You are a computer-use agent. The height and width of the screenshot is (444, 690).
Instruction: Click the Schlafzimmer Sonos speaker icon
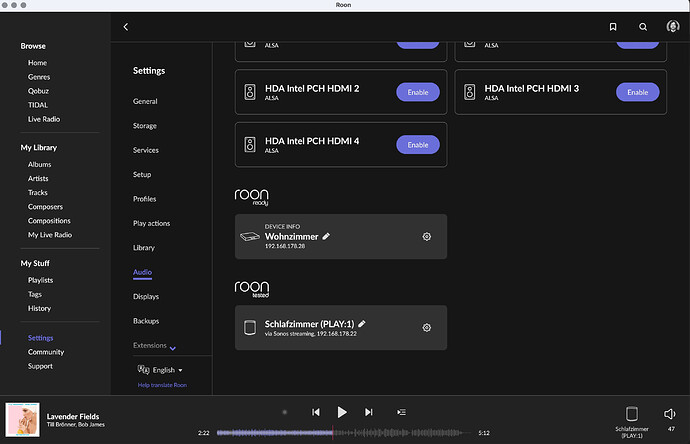pos(250,328)
